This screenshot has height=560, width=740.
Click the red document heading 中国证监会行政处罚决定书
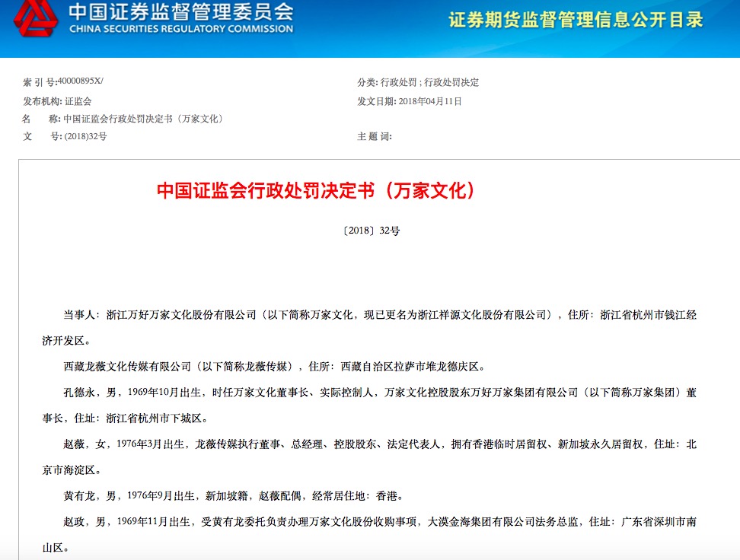(x=316, y=191)
